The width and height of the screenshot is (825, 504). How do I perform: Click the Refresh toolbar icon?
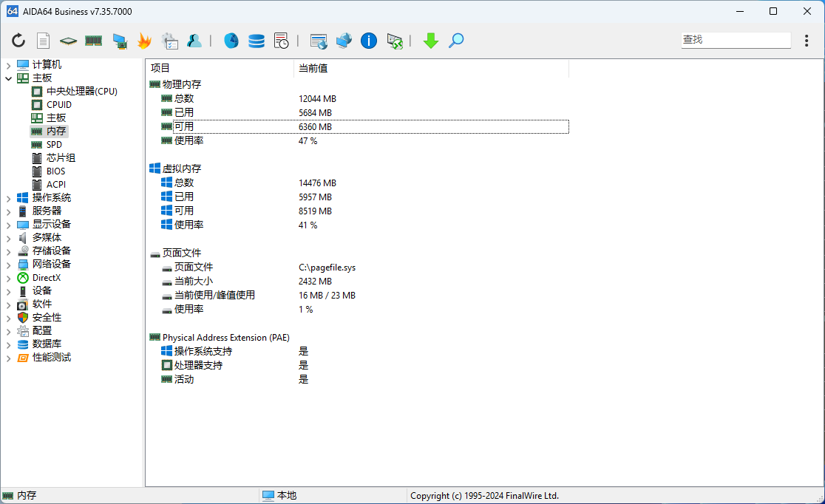pyautogui.click(x=18, y=41)
